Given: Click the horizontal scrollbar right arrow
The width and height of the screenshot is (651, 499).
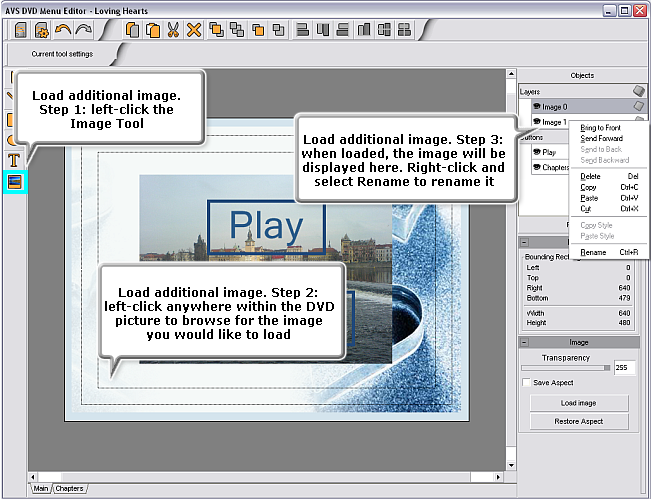Looking at the screenshot, I should [498, 477].
